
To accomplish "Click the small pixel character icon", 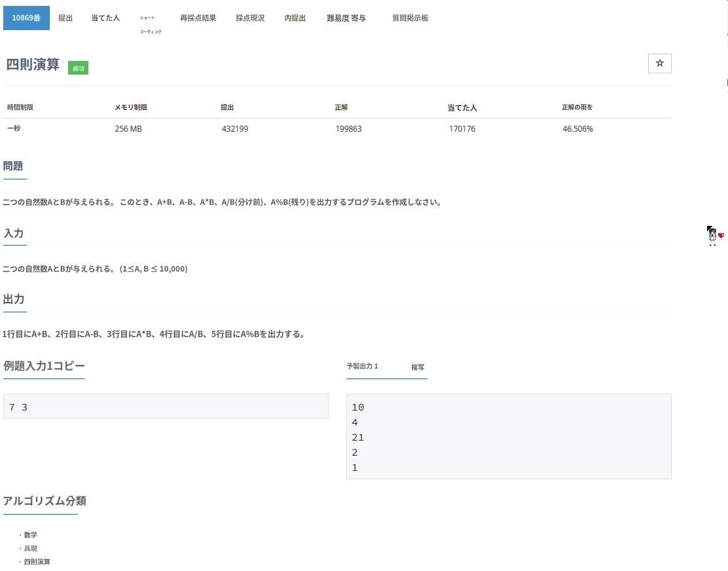I will [x=714, y=236].
